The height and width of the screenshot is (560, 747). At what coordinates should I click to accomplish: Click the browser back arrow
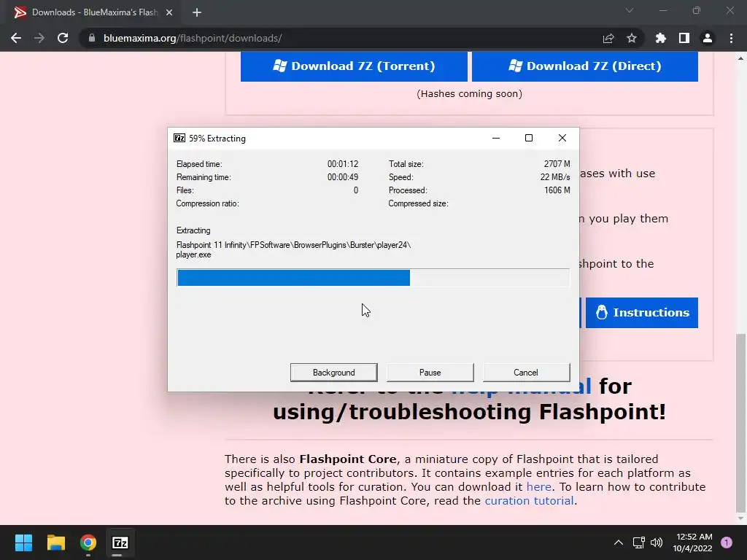point(16,38)
